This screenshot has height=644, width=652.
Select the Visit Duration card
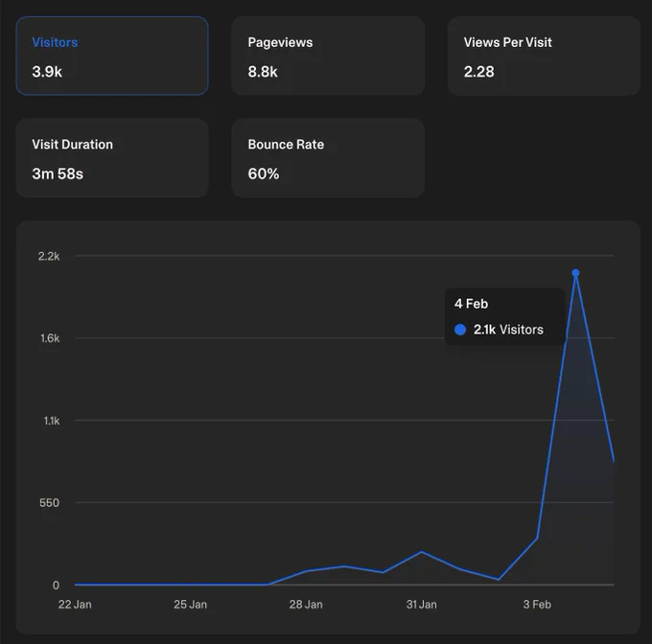[112, 158]
